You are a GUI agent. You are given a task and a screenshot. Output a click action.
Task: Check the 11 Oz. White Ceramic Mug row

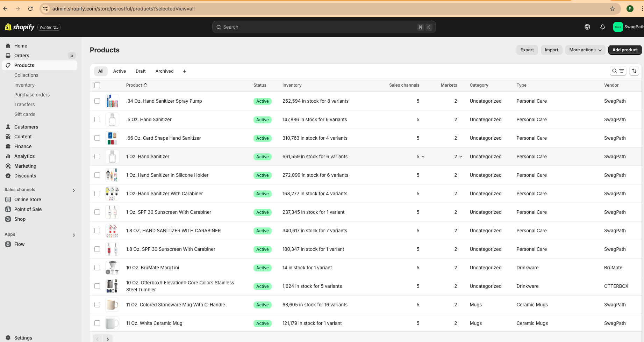coord(97,323)
